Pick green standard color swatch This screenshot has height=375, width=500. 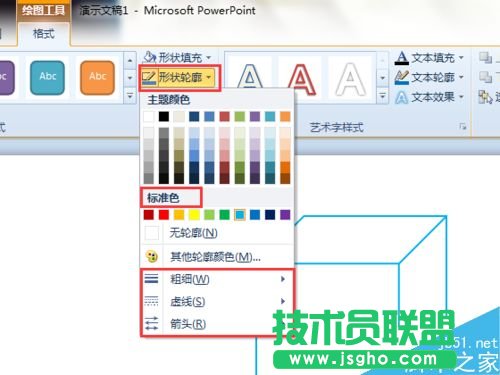(224, 215)
